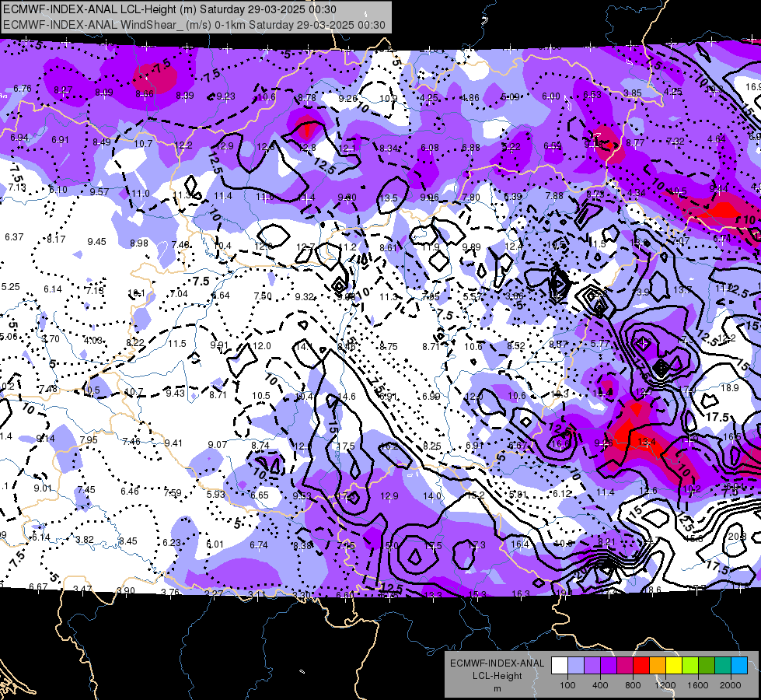Click the red legend color swatch
This screenshot has height=700, width=761.
point(641,666)
